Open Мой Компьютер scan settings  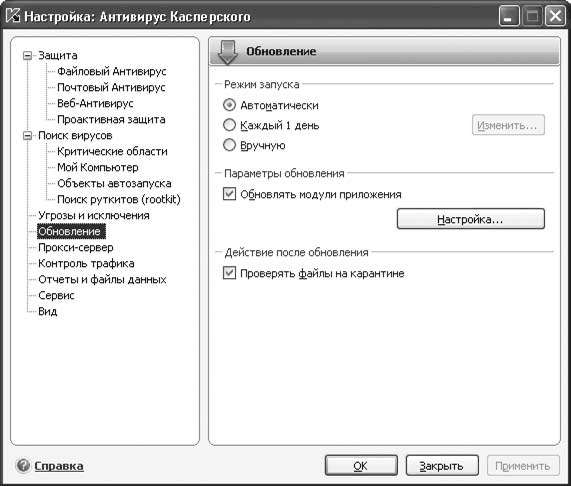98,167
